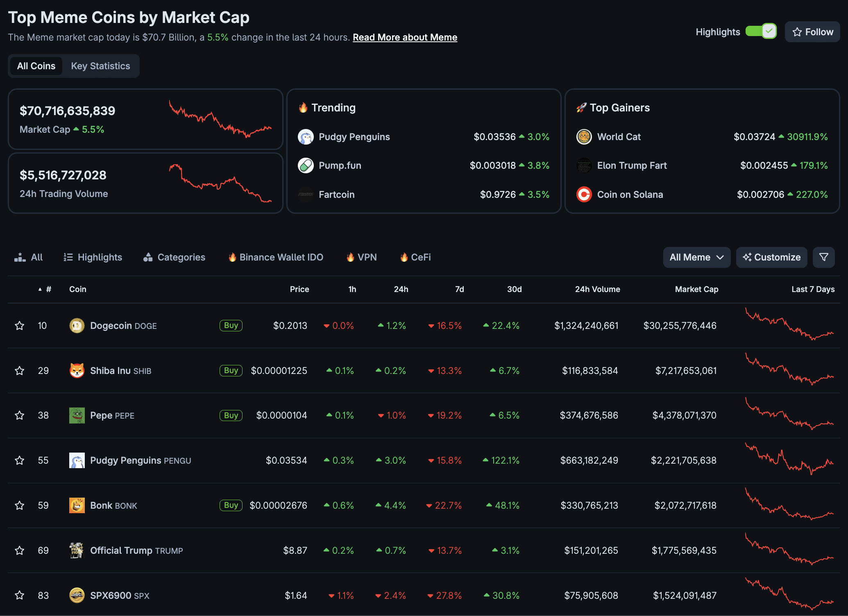Click the Read More about Meme link
The height and width of the screenshot is (616, 848).
(405, 37)
